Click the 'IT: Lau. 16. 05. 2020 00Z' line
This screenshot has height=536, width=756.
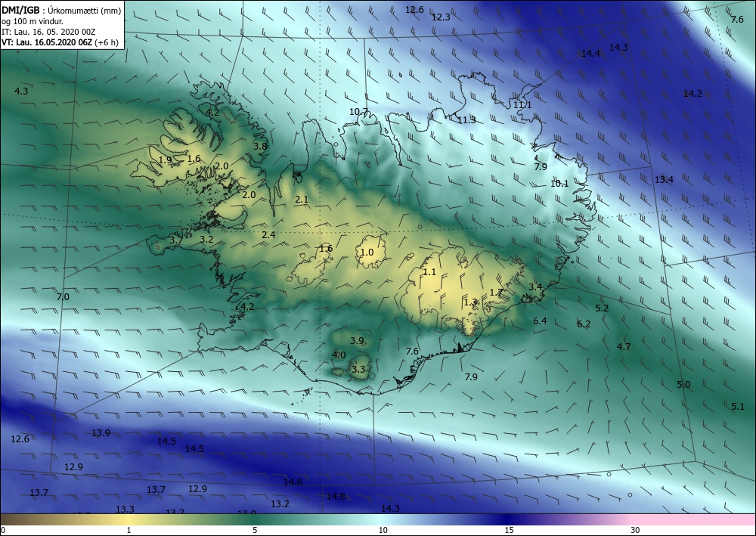(48, 32)
